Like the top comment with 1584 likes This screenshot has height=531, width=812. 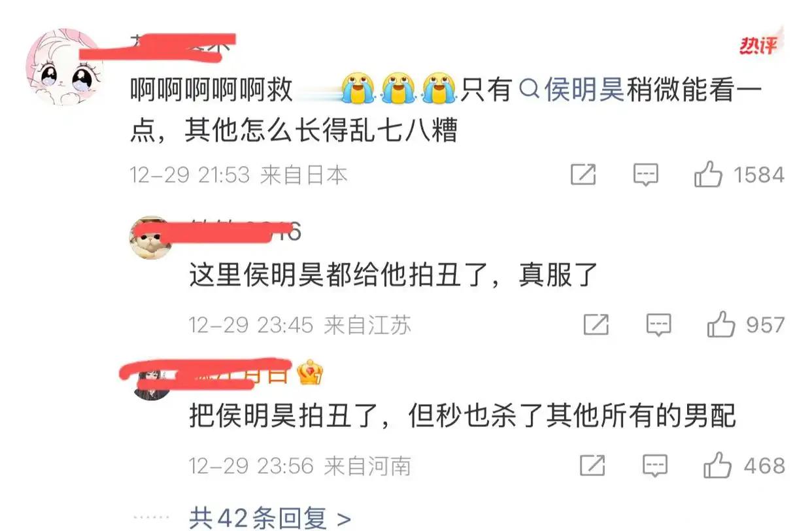coord(708,175)
